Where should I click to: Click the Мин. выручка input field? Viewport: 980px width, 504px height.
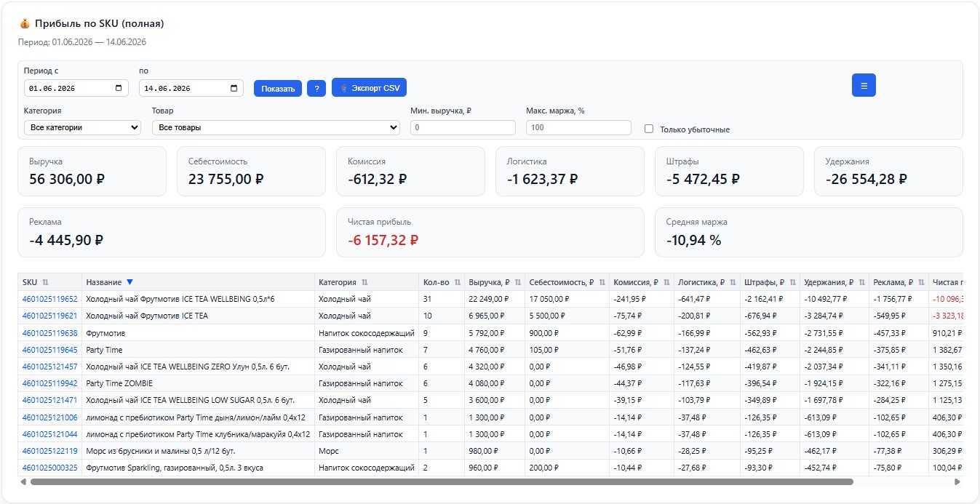(x=463, y=127)
